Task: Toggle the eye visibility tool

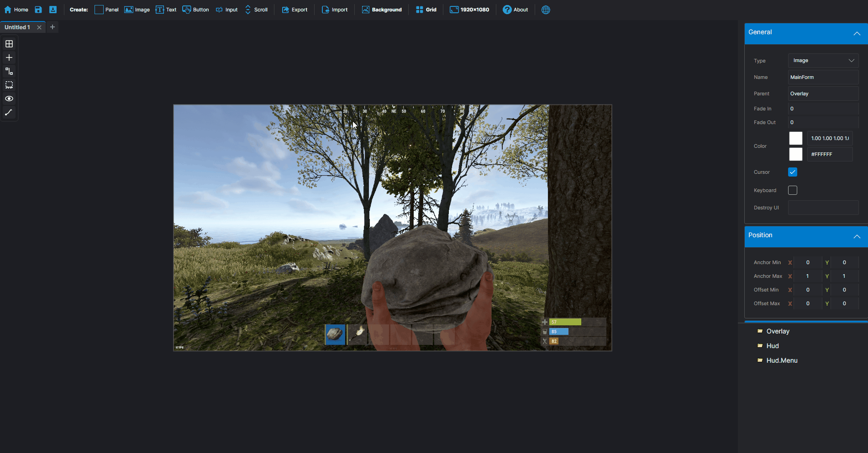Action: pyautogui.click(x=9, y=99)
